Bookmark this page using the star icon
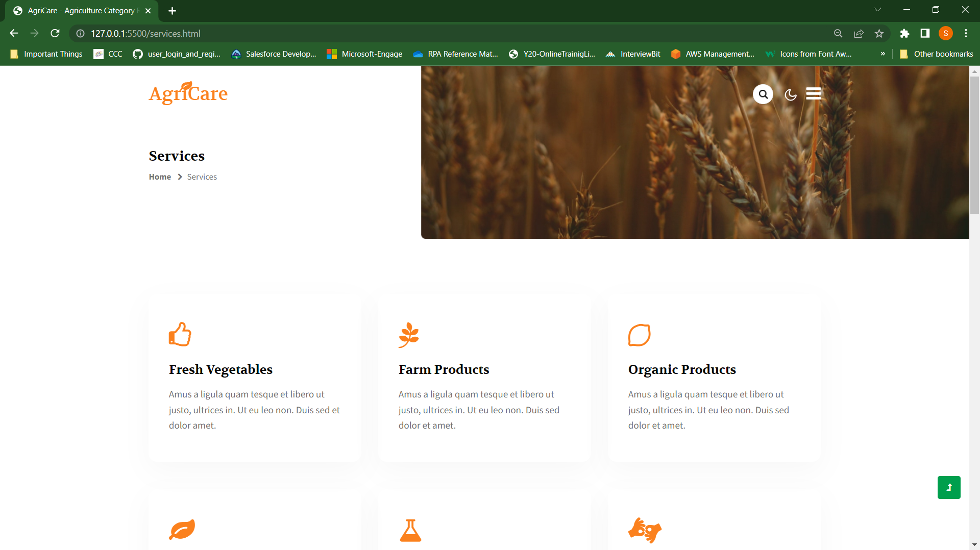Screen dimensions: 980x550 click(x=879, y=33)
